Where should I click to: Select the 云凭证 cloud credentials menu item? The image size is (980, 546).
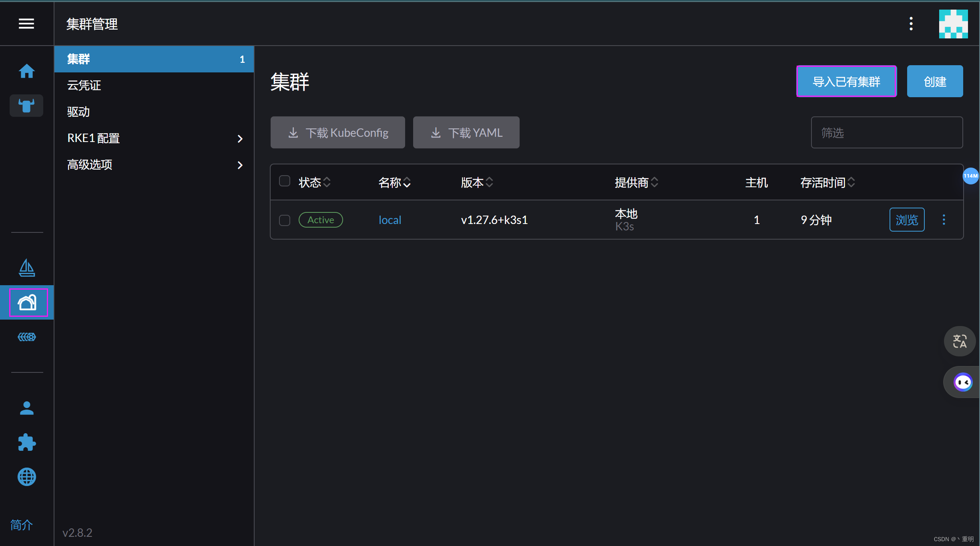pos(84,85)
